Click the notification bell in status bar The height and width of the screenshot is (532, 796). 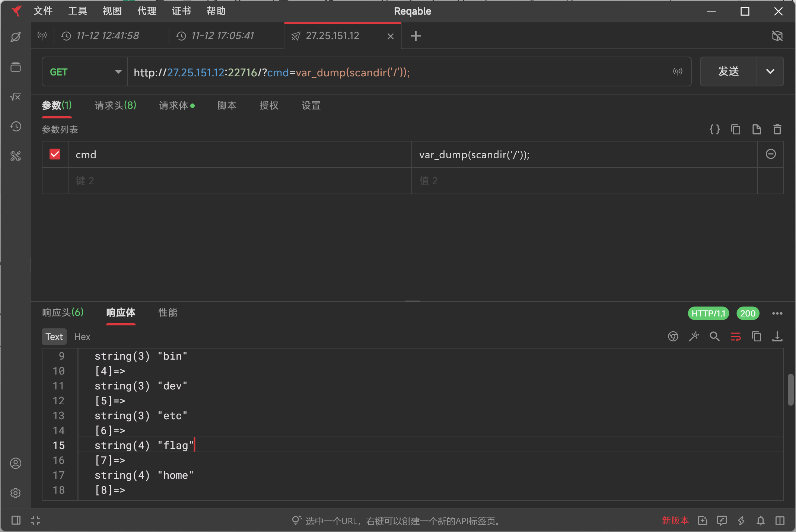coord(761,520)
